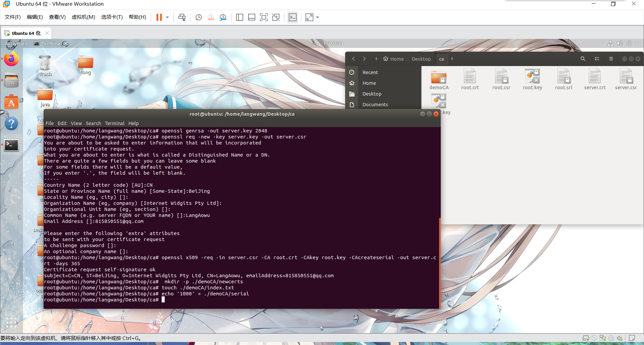The height and width of the screenshot is (345, 644).
Task: Open the 帮助(H) menu
Action: click(x=138, y=17)
